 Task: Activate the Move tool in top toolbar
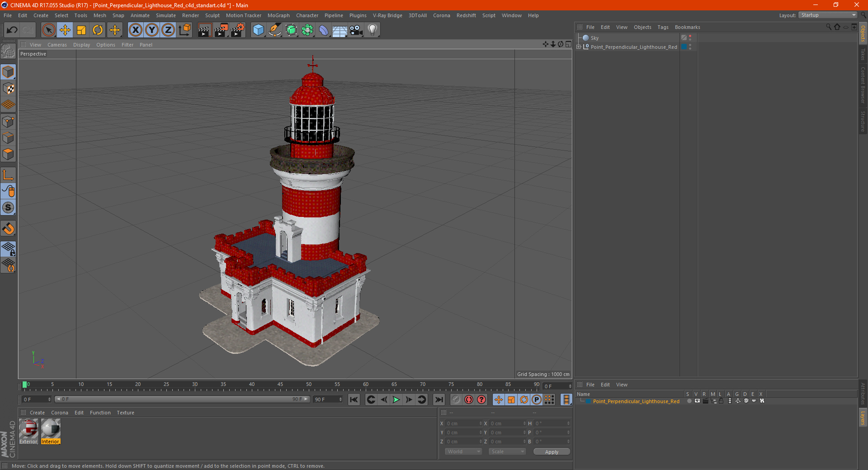65,30
